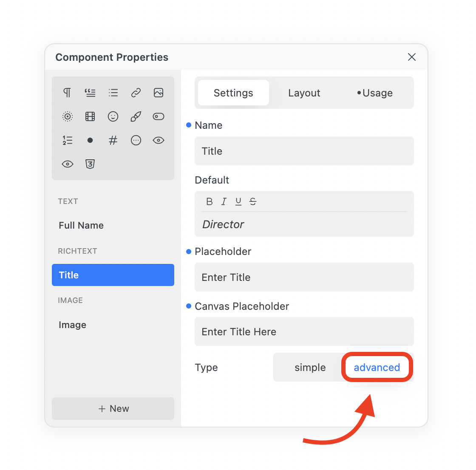Switch to the Layout tab
Viewport: 476px width, 470px height.
304,93
